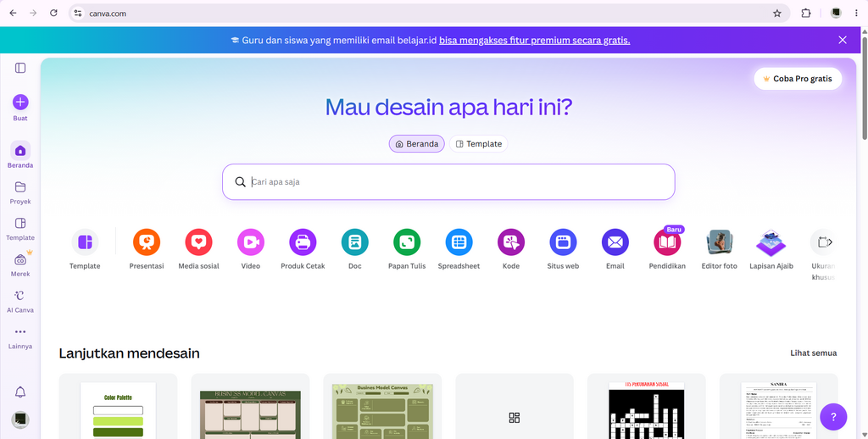
Task: Open the crossword puzzle design thumbnail
Action: click(647, 406)
